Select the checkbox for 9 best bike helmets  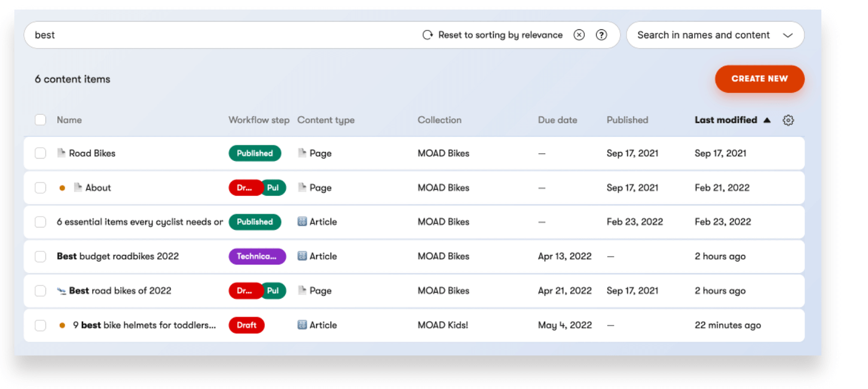pyautogui.click(x=40, y=326)
